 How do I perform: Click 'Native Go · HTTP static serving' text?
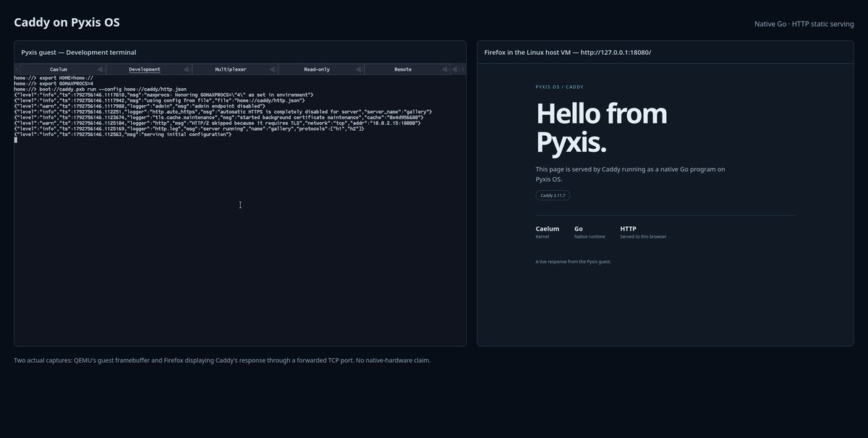click(804, 24)
